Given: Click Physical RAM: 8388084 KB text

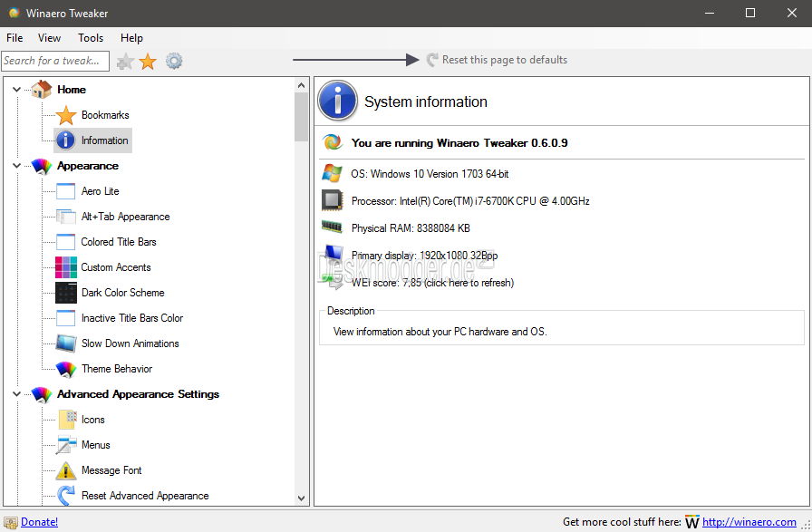Looking at the screenshot, I should pyautogui.click(x=411, y=228).
